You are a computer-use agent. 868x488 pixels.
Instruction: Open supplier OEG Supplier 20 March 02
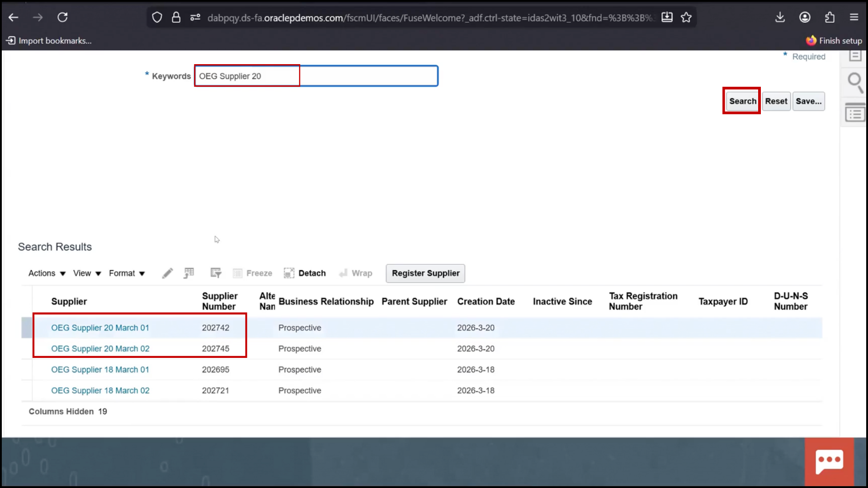(100, 349)
